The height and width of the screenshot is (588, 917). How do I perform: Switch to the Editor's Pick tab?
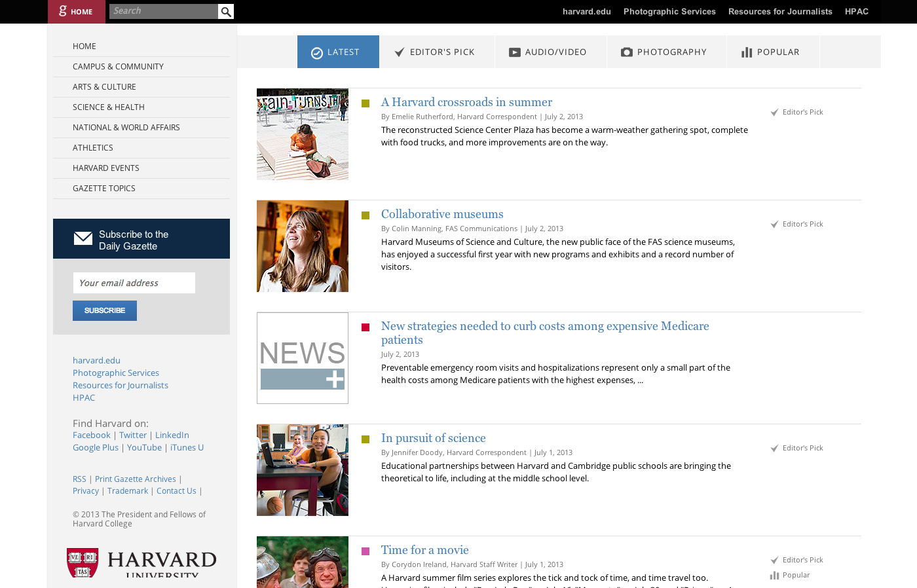coord(437,52)
